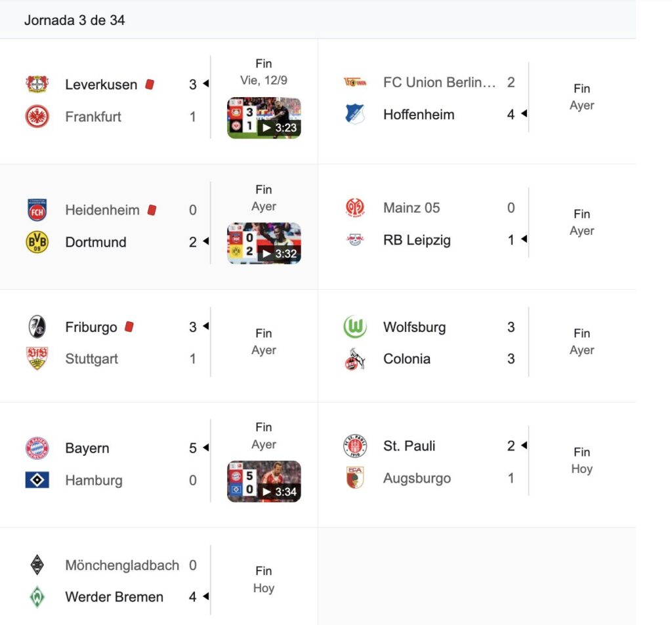Click the Frankfurt eagle crest
The width and height of the screenshot is (672, 625).
37,117
